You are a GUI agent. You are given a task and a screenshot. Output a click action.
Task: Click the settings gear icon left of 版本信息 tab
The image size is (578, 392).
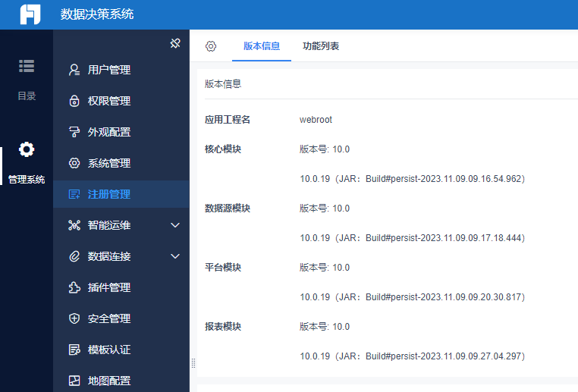pyautogui.click(x=211, y=46)
